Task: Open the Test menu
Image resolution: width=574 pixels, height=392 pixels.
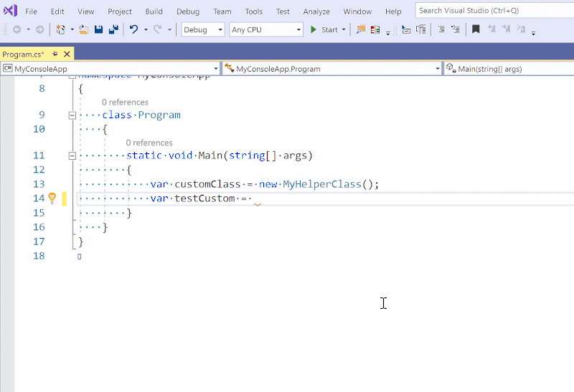Action: pos(283,11)
